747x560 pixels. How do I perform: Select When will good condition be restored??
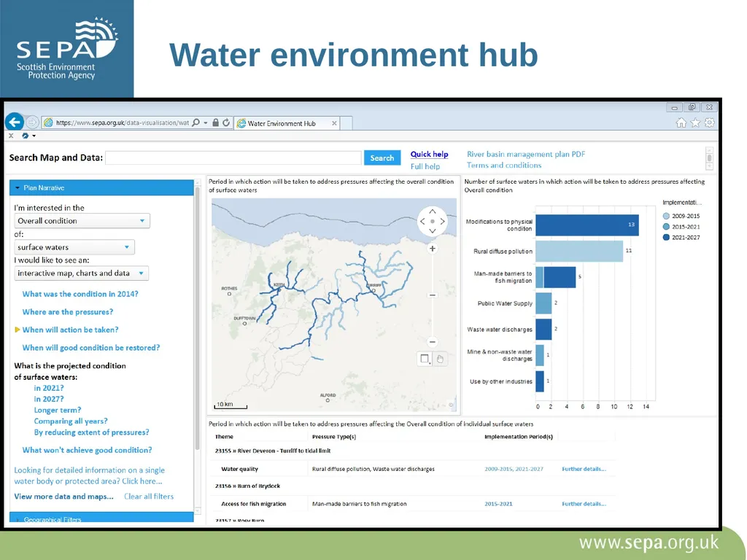(x=91, y=348)
